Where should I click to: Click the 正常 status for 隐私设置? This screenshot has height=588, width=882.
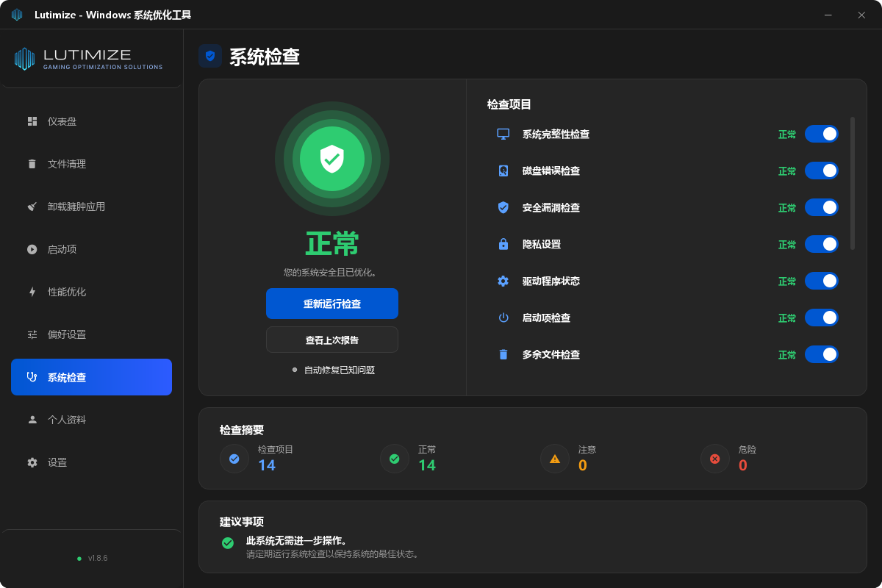tap(787, 245)
